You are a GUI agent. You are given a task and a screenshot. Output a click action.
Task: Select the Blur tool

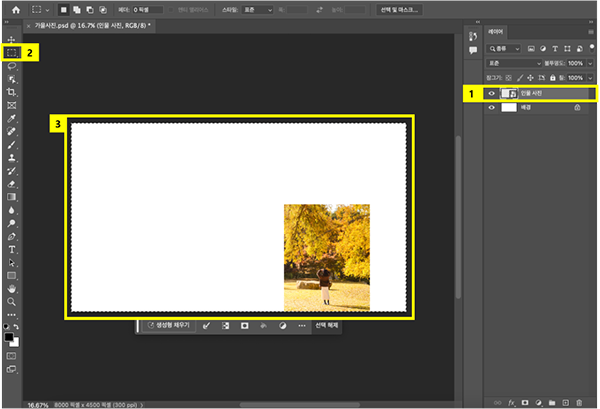11,210
